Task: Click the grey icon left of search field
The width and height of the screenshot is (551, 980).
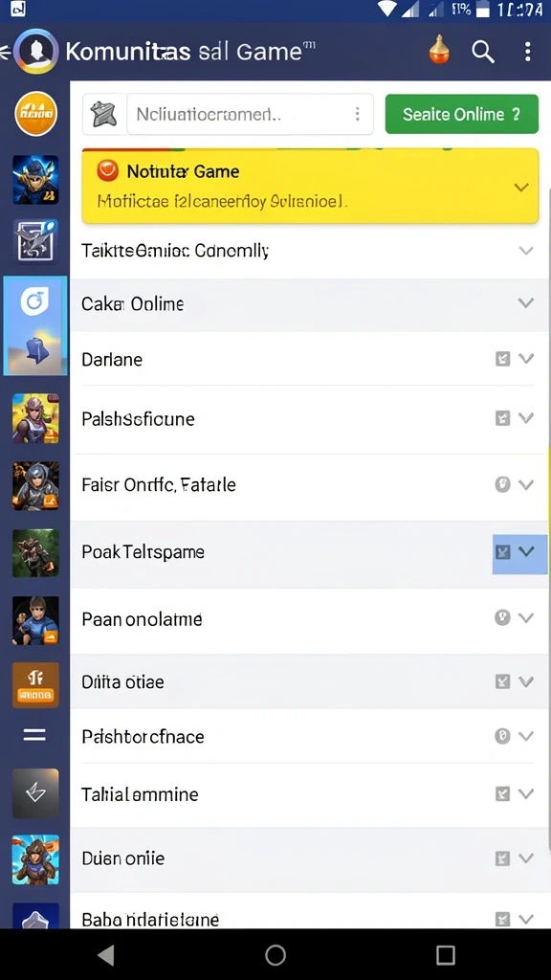Action: point(104,115)
